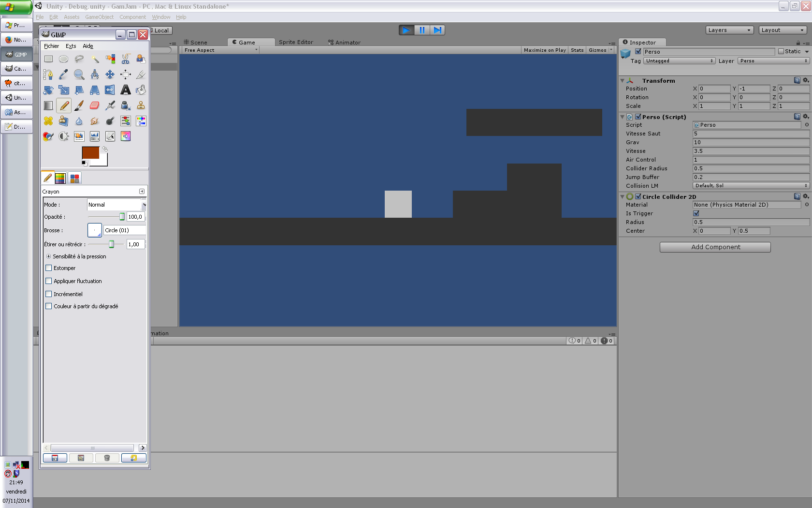The image size is (812, 508).
Task: Select the Text tool in GIMP toolbox
Action: pos(126,90)
